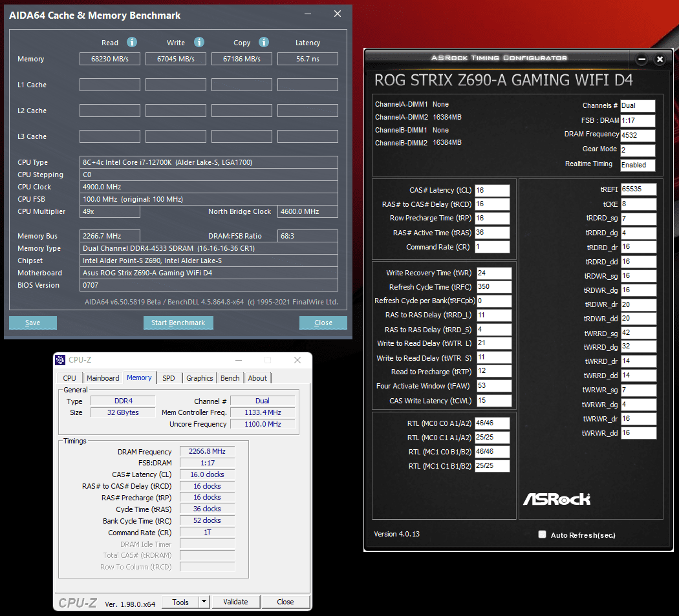Click the Memory Write result 67045 MB/s

176,59
